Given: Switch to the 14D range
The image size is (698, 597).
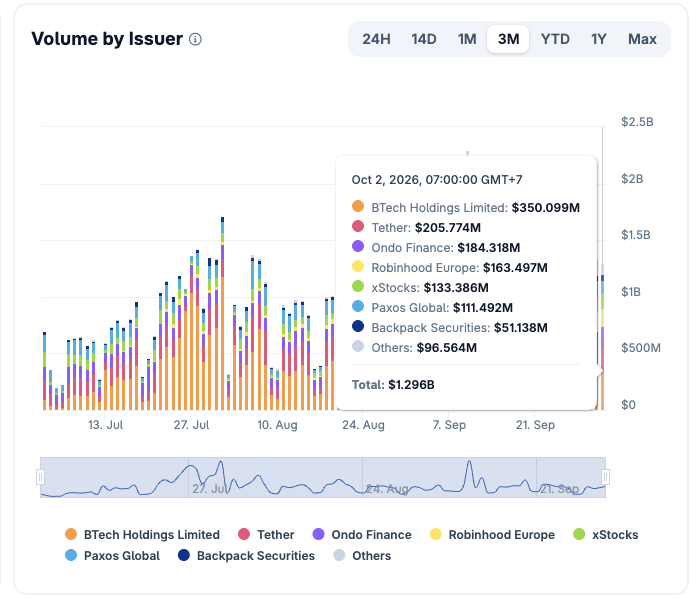Looking at the screenshot, I should (424, 39).
